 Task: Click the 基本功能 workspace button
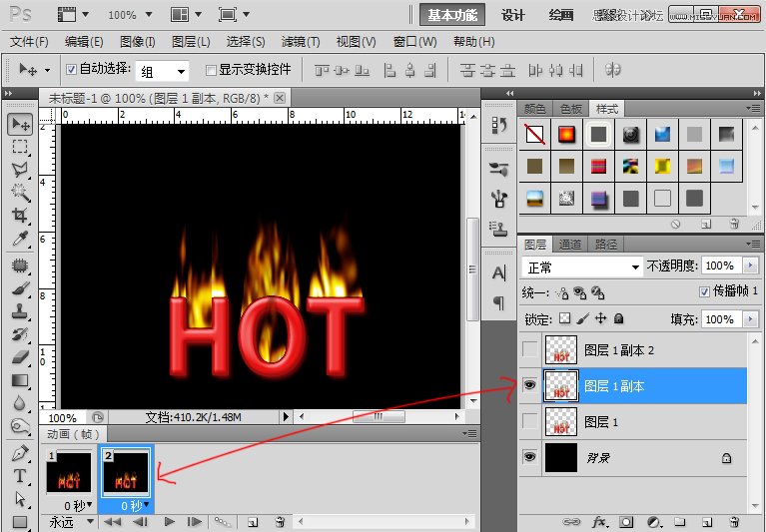click(451, 15)
